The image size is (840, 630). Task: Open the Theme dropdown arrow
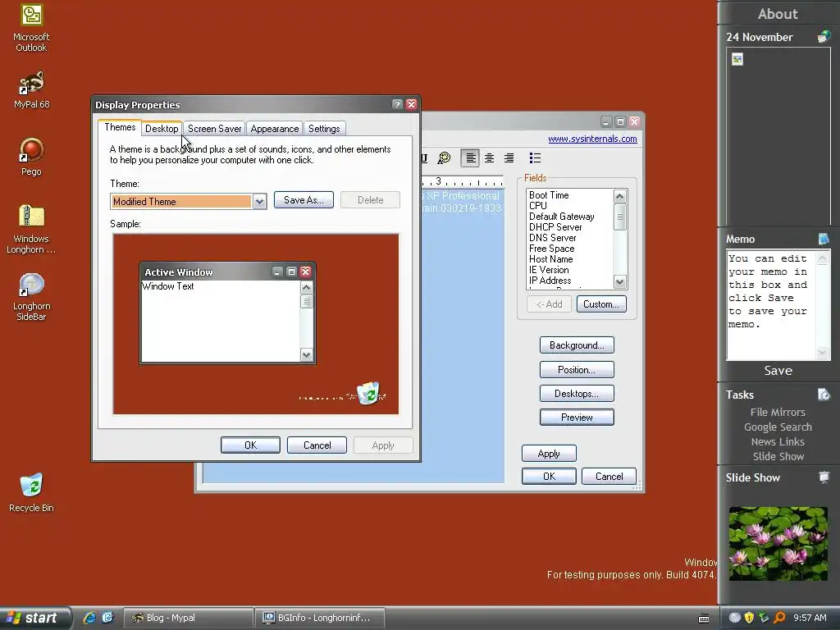259,202
